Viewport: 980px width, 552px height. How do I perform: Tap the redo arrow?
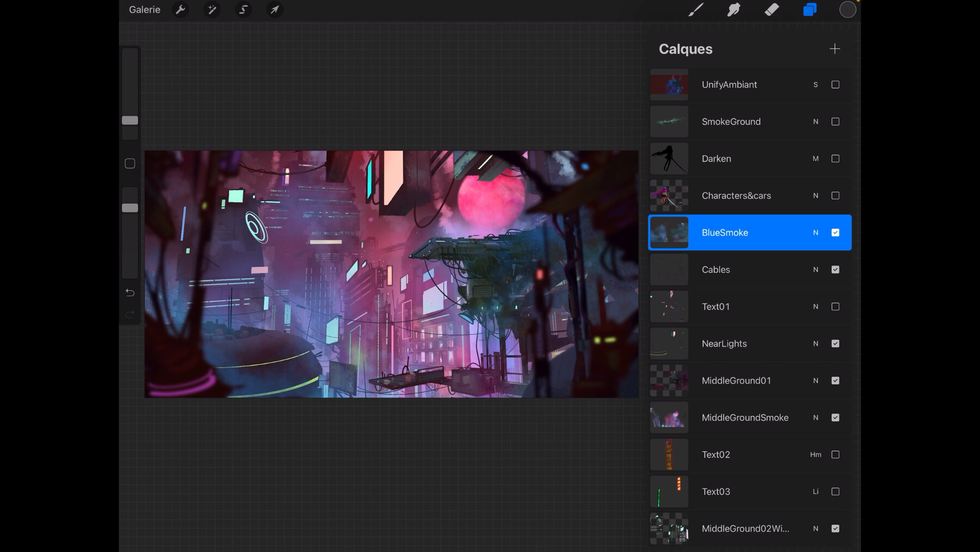130,314
